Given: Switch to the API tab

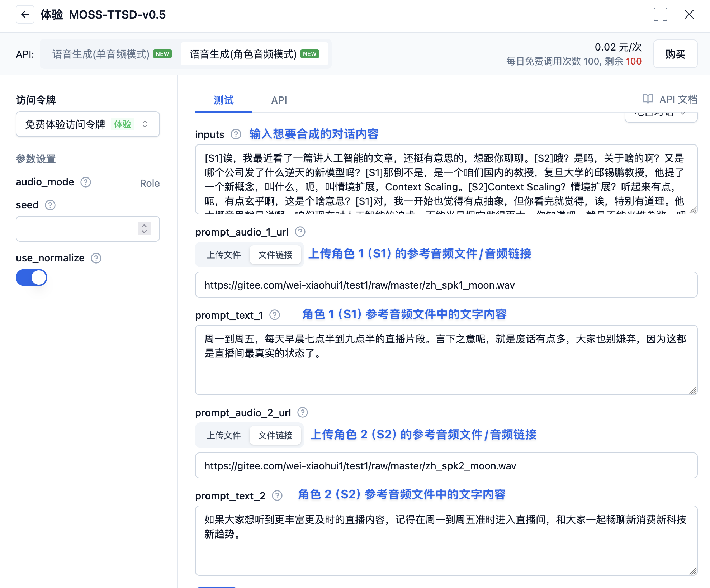Looking at the screenshot, I should click(x=279, y=100).
